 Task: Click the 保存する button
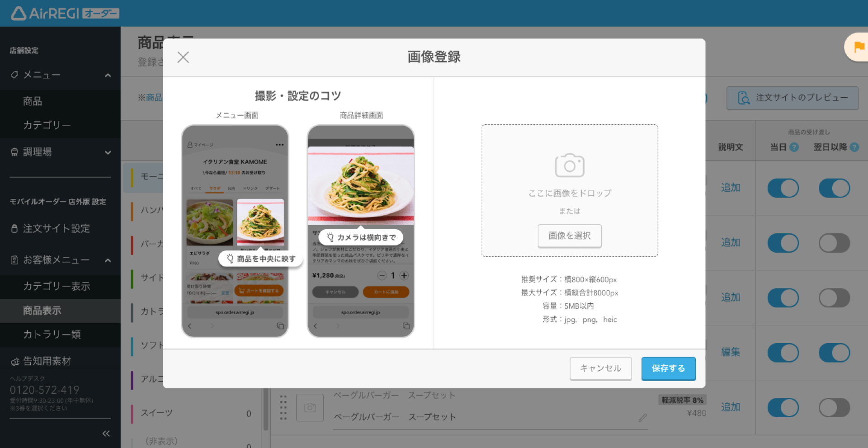pos(668,368)
